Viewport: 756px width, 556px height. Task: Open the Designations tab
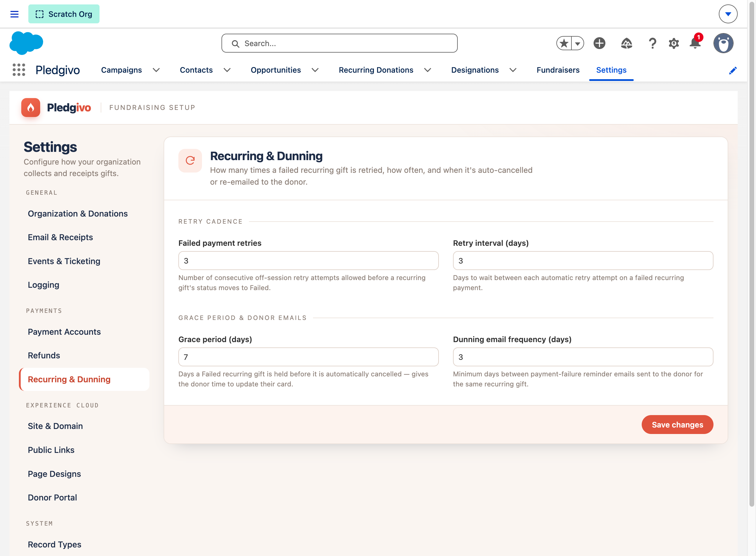[x=475, y=70]
